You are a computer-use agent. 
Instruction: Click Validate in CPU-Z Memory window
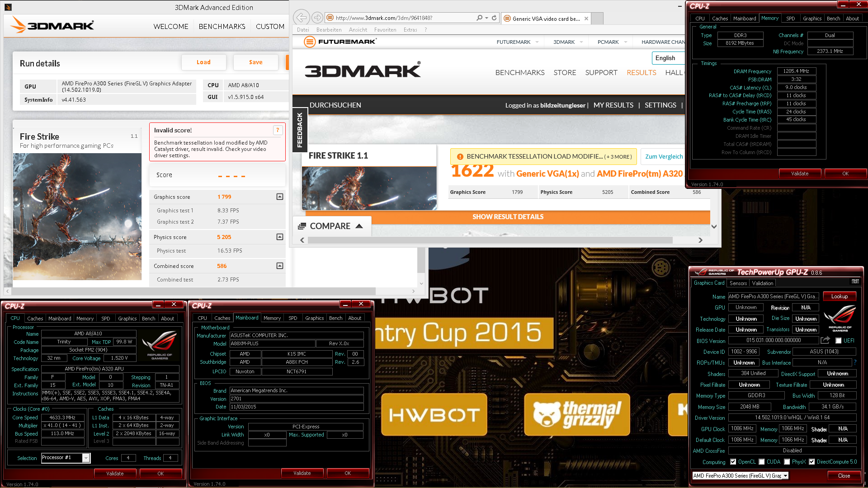800,174
